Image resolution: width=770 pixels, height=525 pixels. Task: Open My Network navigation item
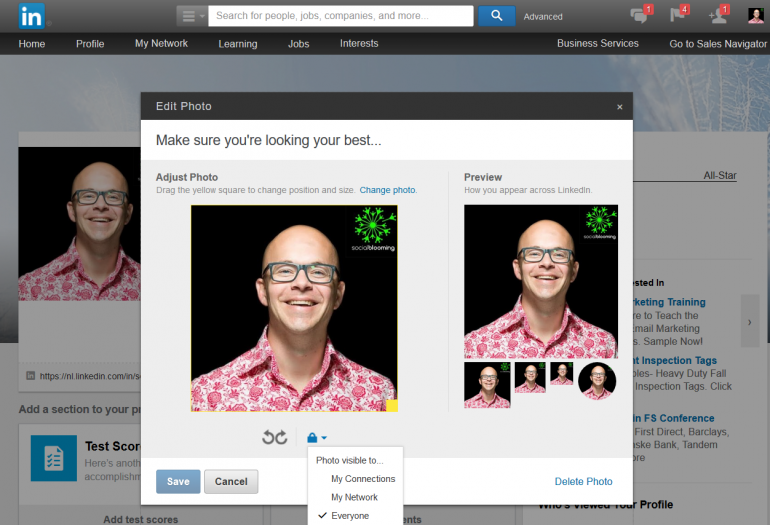162,43
